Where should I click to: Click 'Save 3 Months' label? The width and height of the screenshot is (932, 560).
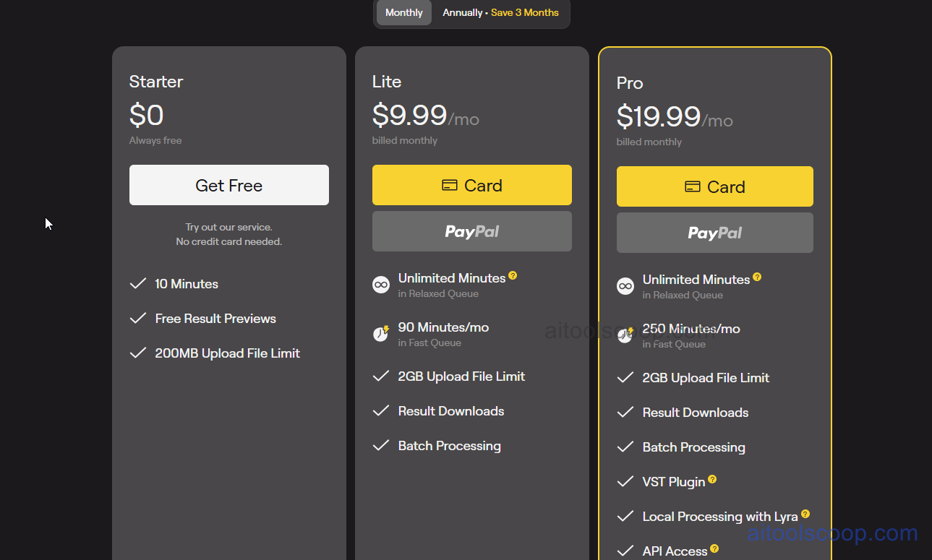tap(525, 13)
